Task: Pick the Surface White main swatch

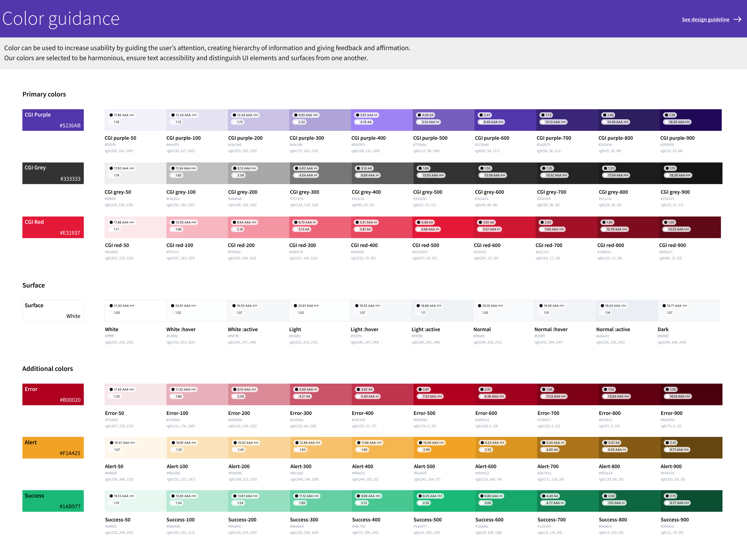Action: point(53,310)
